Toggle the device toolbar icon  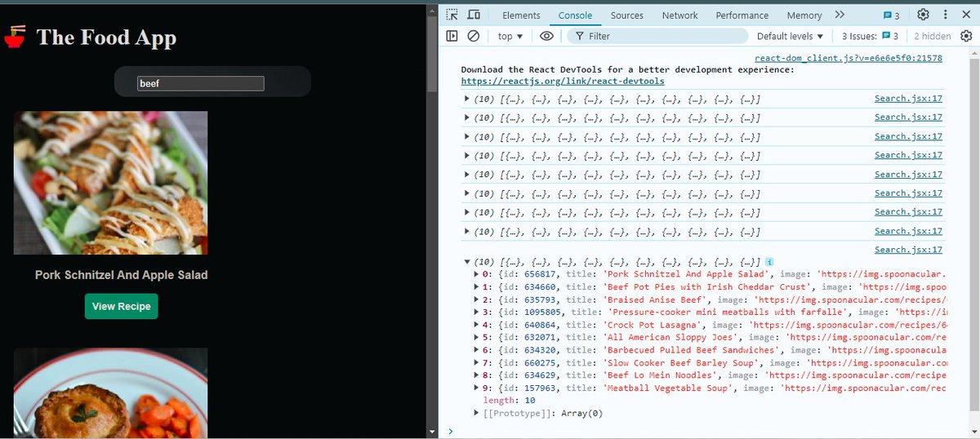(474, 15)
